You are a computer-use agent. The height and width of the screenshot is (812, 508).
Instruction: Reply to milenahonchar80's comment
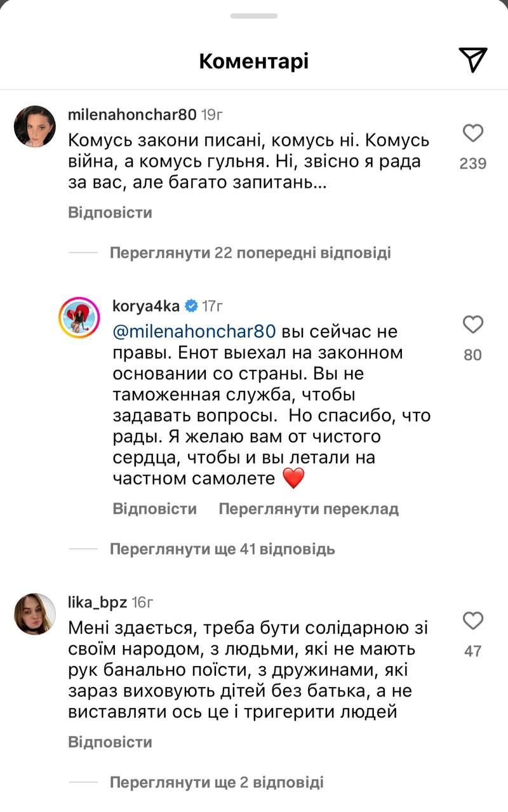point(110,213)
